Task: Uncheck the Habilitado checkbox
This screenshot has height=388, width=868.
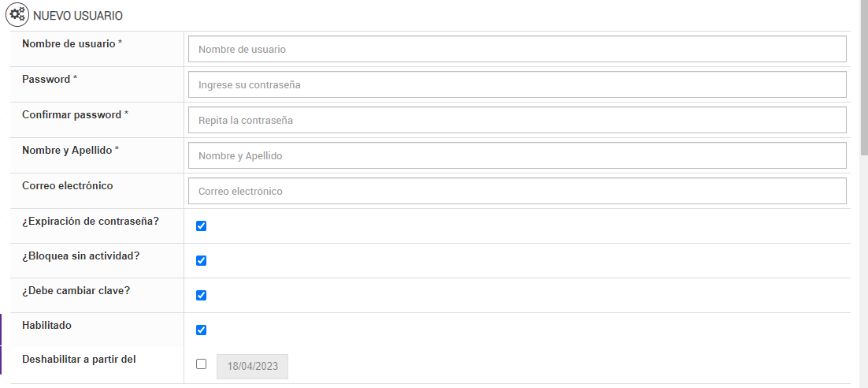Action: (201, 330)
